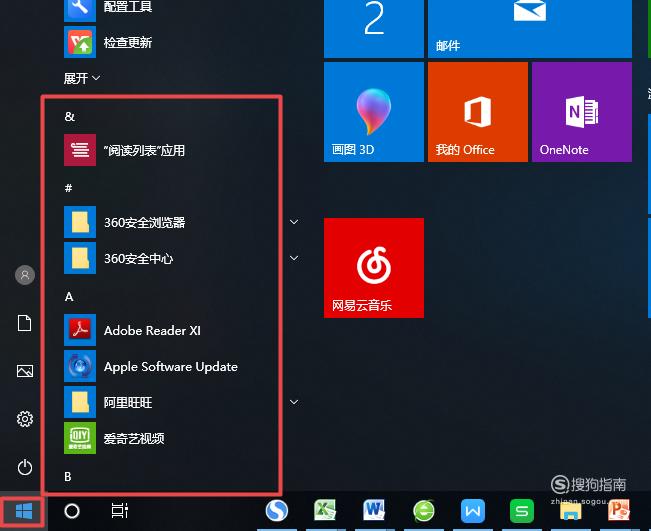Expand the 360安全中心 folder chevron
The image size is (651, 531).
coord(294,258)
